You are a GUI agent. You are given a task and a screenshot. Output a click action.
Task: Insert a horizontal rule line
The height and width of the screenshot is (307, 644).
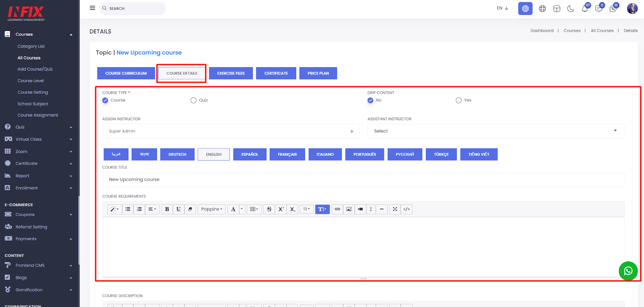pos(382,209)
